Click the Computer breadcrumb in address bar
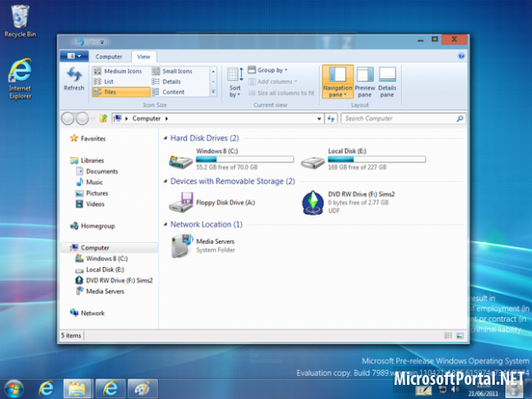The width and height of the screenshot is (532, 399). coord(146,119)
